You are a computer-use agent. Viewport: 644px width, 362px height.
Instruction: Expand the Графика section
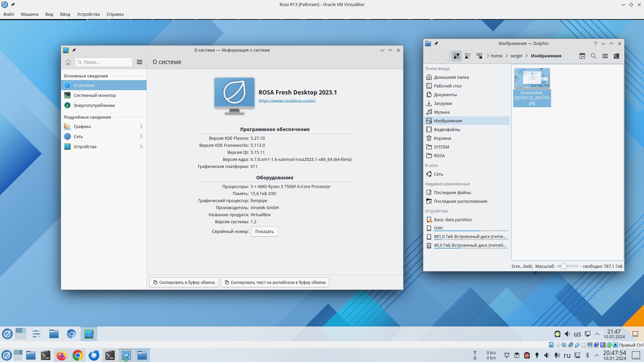(141, 126)
